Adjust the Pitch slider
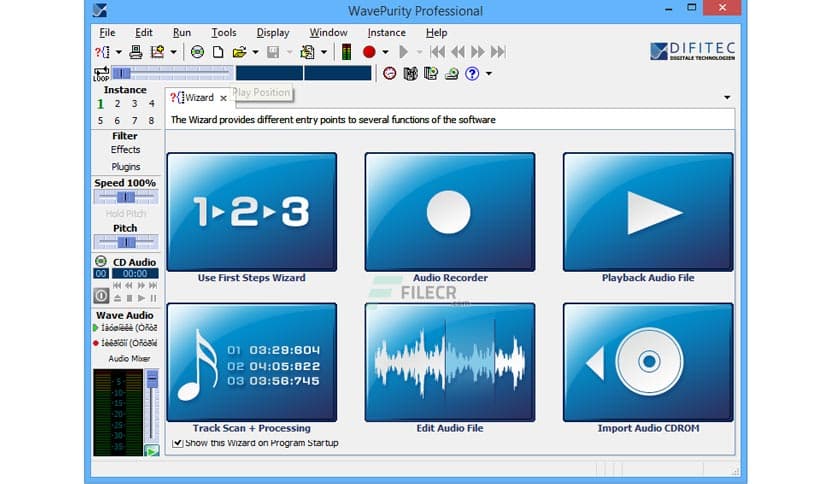This screenshot has height=484, width=836. [x=126, y=243]
